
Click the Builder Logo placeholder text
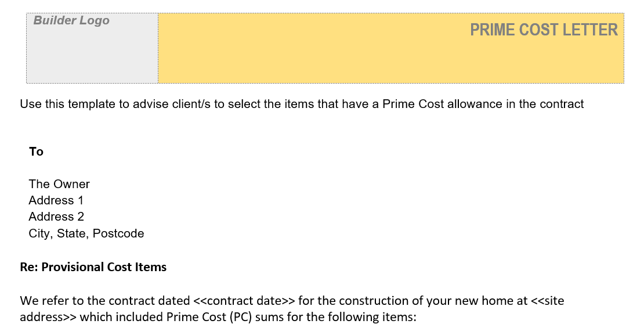click(x=71, y=21)
